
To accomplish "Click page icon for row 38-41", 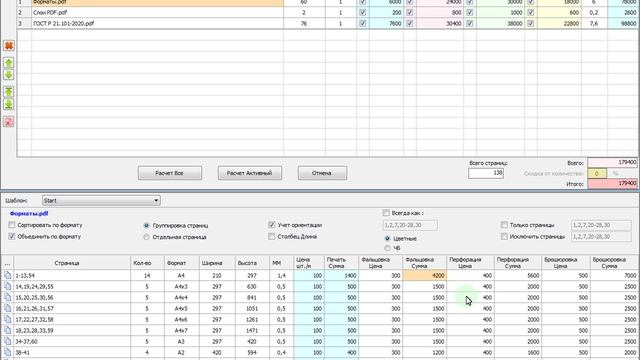I will pyautogui.click(x=7, y=352).
